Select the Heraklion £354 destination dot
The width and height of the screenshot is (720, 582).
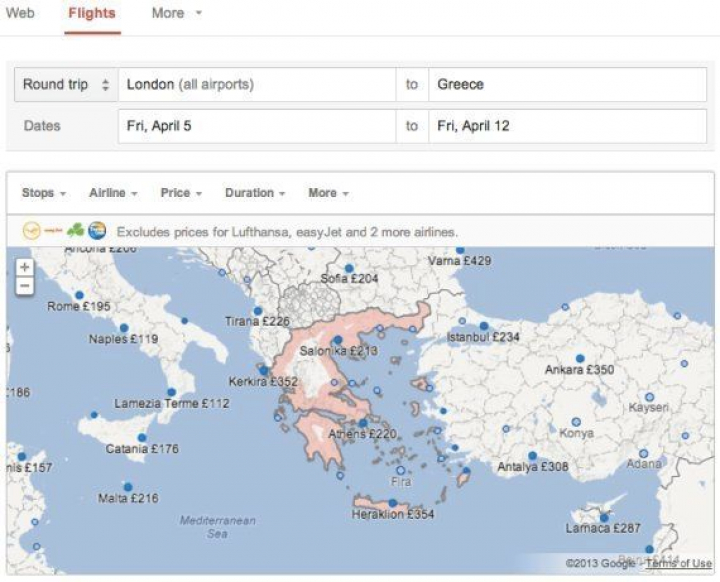[392, 503]
